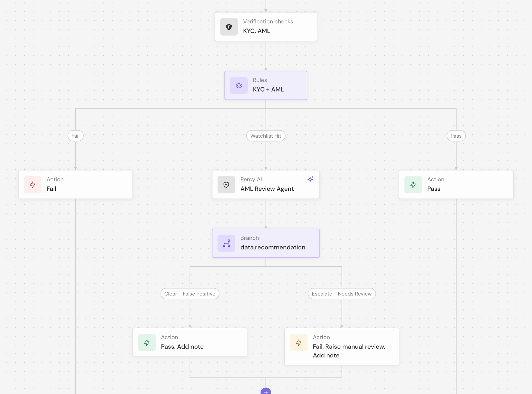Click the red lightning icon on Fail action
The width and height of the screenshot is (532, 394).
coord(32,185)
